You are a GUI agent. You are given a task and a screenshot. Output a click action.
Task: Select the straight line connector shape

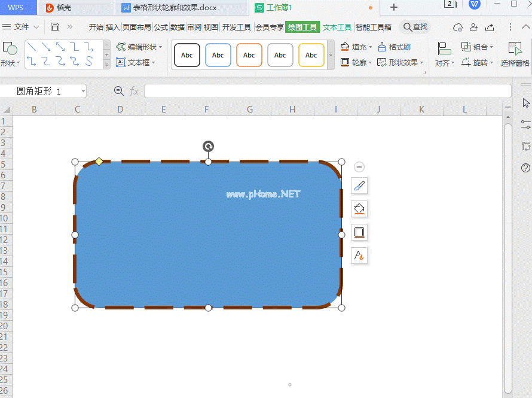[x=32, y=46]
